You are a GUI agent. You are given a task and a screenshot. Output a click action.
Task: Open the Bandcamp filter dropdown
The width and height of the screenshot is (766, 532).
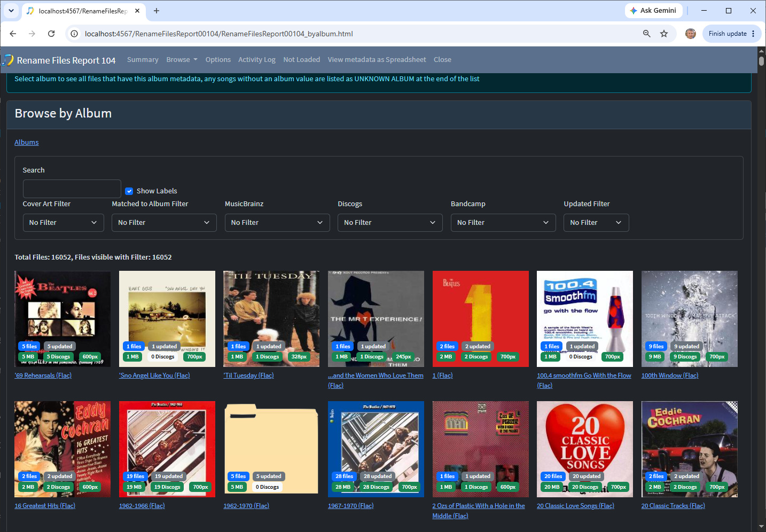[x=503, y=223]
